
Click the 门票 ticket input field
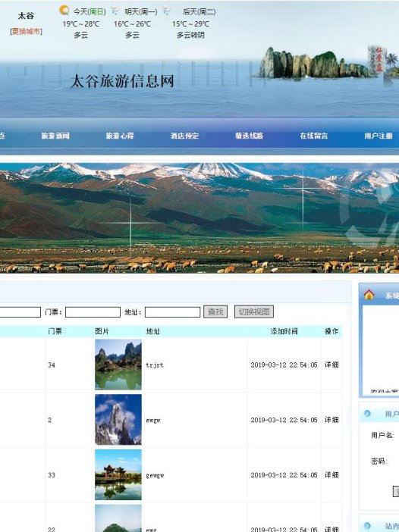tap(93, 312)
